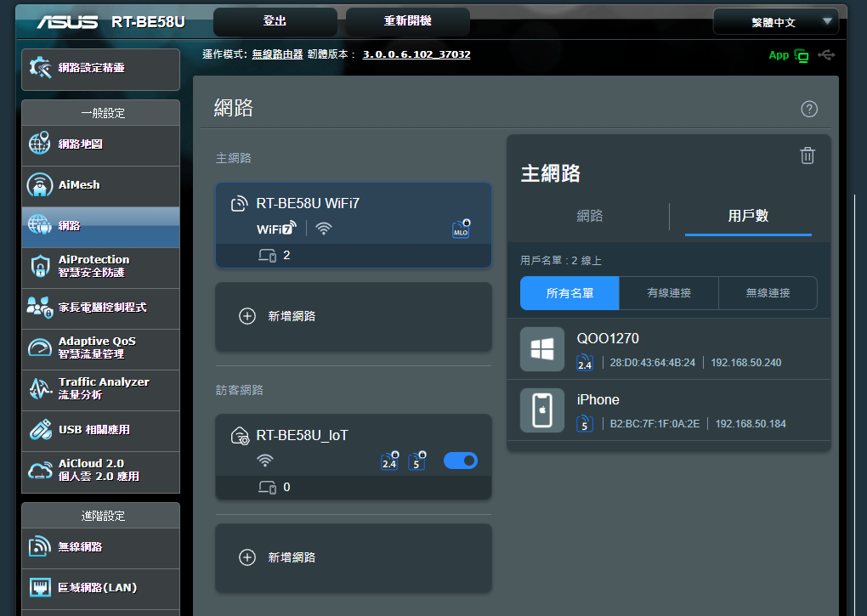Open firmware version 3.0.0.6.102_37032 link
This screenshot has width=867, height=616.
(416, 54)
